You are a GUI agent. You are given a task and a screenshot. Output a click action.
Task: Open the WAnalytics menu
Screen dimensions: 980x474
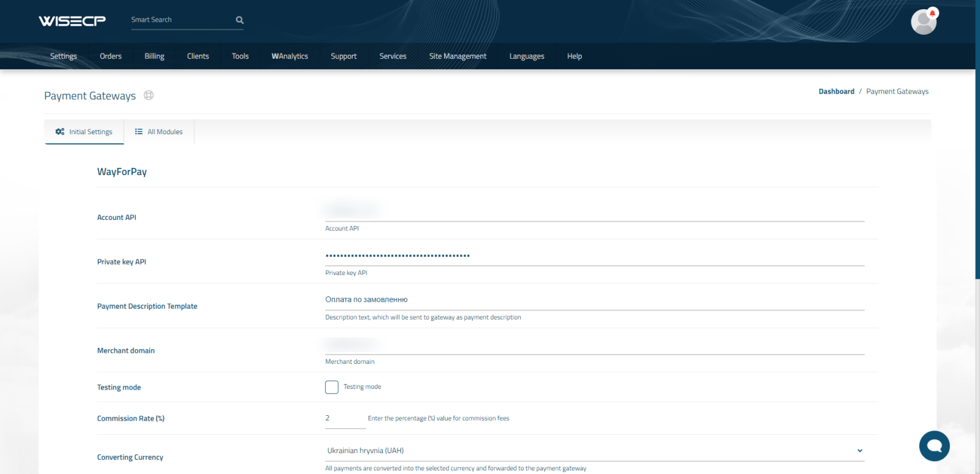(290, 56)
